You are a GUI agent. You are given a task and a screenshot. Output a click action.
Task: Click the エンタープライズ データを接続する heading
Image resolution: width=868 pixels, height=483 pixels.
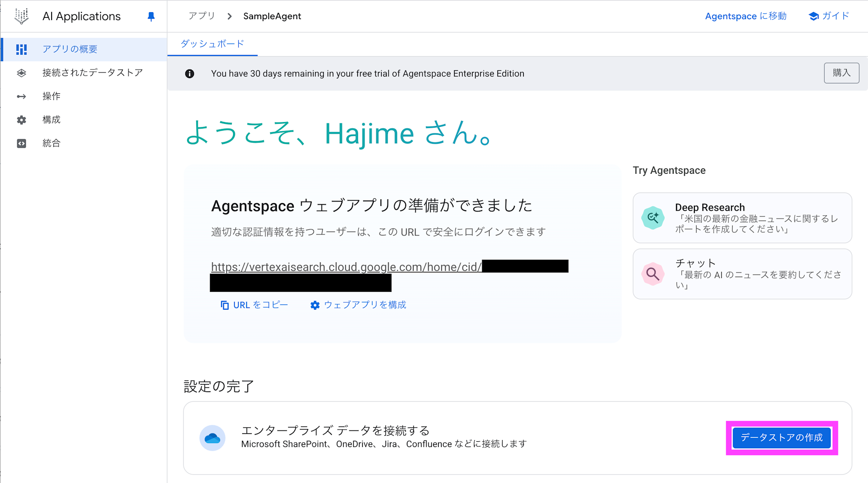[335, 430]
